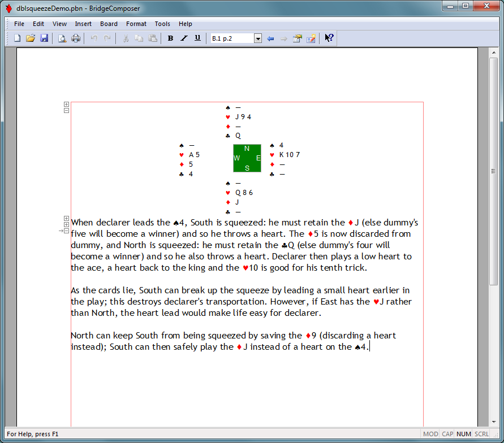Click East's spade 4

point(281,145)
